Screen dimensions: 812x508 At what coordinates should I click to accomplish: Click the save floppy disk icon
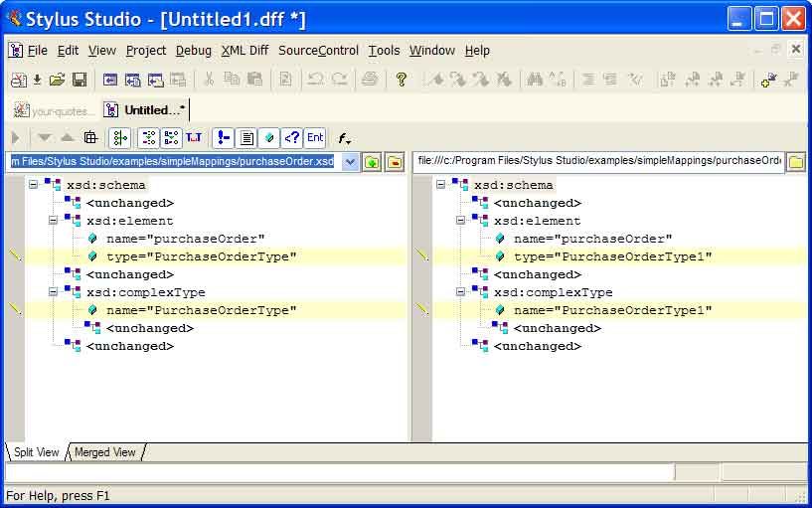pos(80,80)
